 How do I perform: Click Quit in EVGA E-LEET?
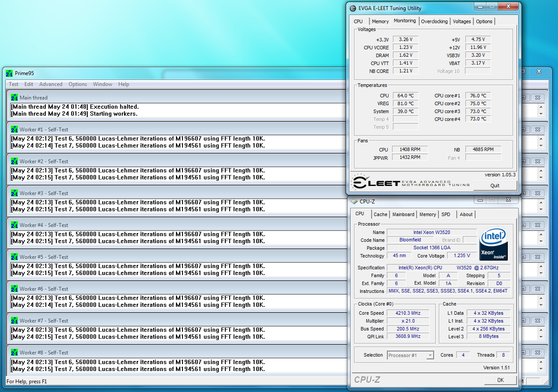tap(495, 186)
